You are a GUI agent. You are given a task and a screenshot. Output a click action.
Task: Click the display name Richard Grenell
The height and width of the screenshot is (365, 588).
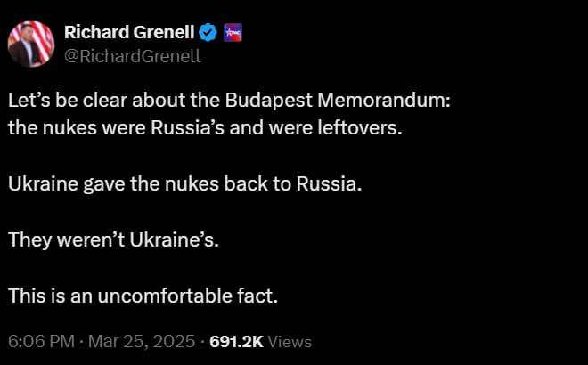click(x=128, y=34)
